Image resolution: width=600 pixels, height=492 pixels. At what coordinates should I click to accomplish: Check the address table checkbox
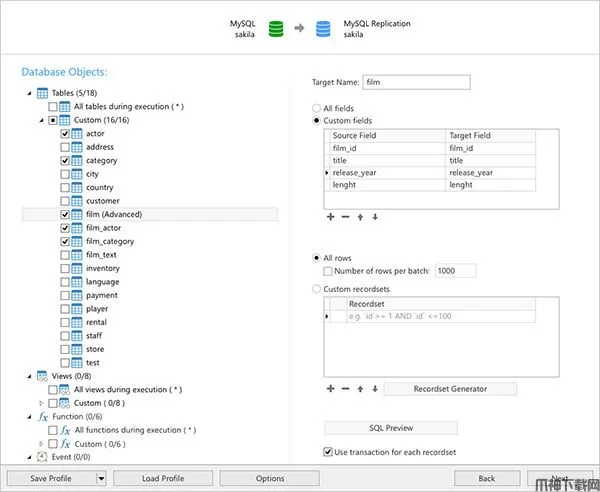(x=66, y=147)
